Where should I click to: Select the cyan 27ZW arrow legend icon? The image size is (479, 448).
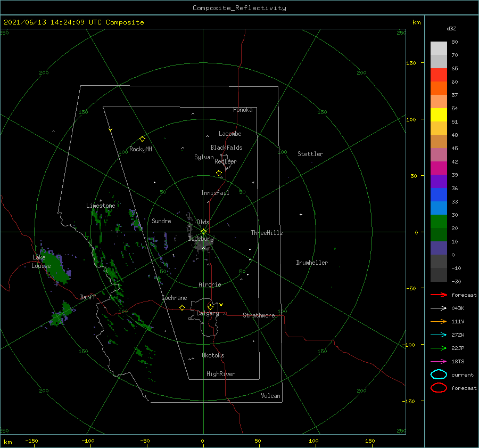[439, 335]
